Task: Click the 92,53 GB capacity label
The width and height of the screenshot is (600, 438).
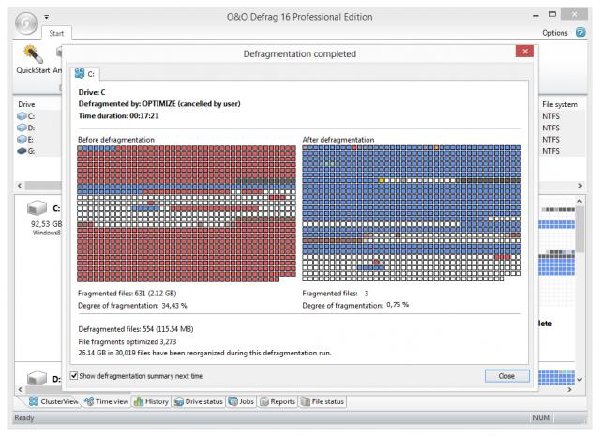Action: pos(46,223)
